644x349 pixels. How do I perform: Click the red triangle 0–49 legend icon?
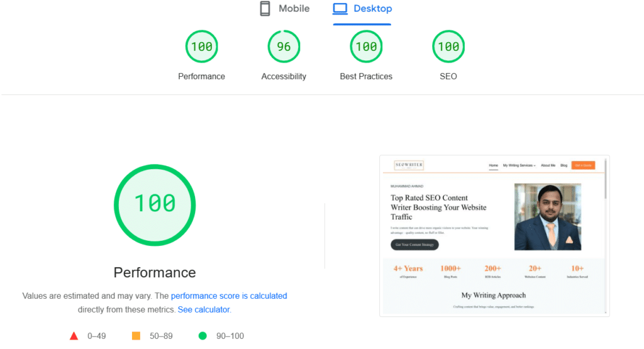[74, 336]
